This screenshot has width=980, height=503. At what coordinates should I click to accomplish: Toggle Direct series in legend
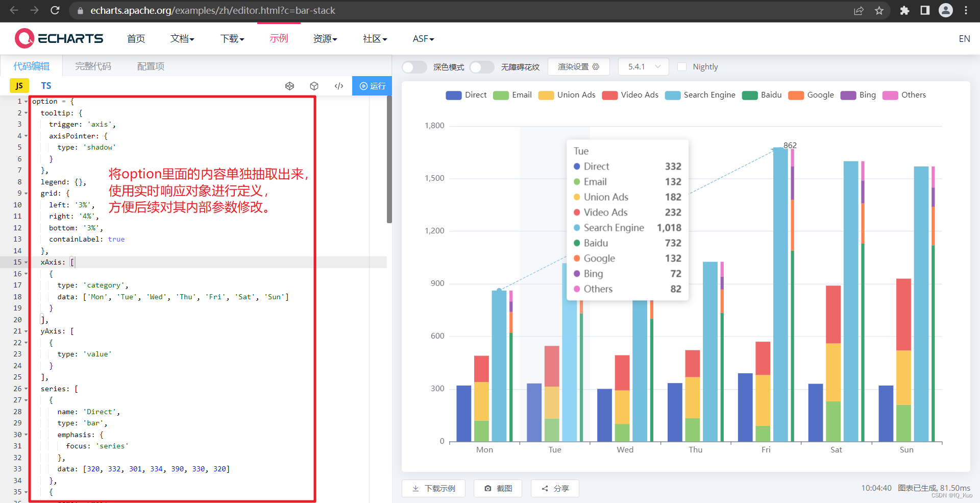tap(466, 95)
